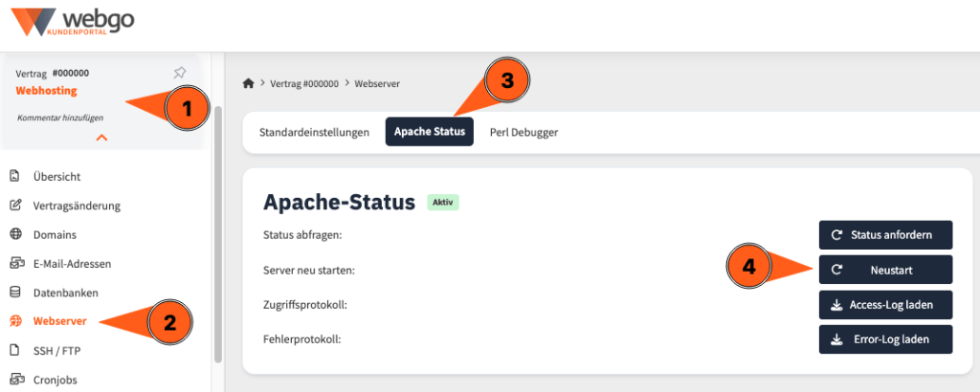
Task: Select Webserver in the sidebar
Action: click(60, 321)
